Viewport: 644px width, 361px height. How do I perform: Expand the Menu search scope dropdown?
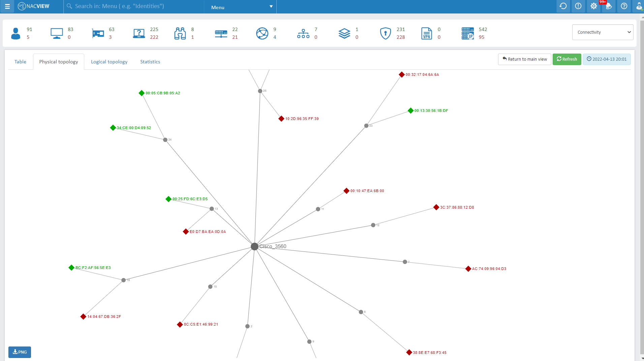(x=240, y=7)
